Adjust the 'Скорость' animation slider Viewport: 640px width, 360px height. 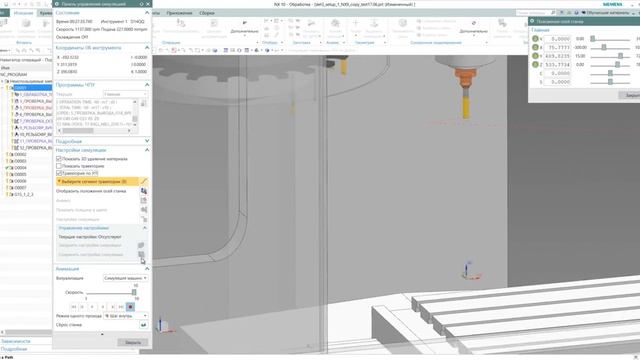pyautogui.click(x=134, y=292)
